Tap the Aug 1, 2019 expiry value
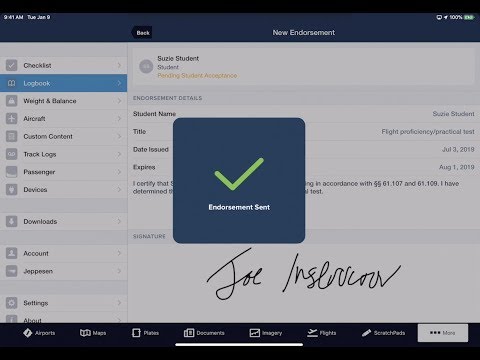 pyautogui.click(x=457, y=167)
